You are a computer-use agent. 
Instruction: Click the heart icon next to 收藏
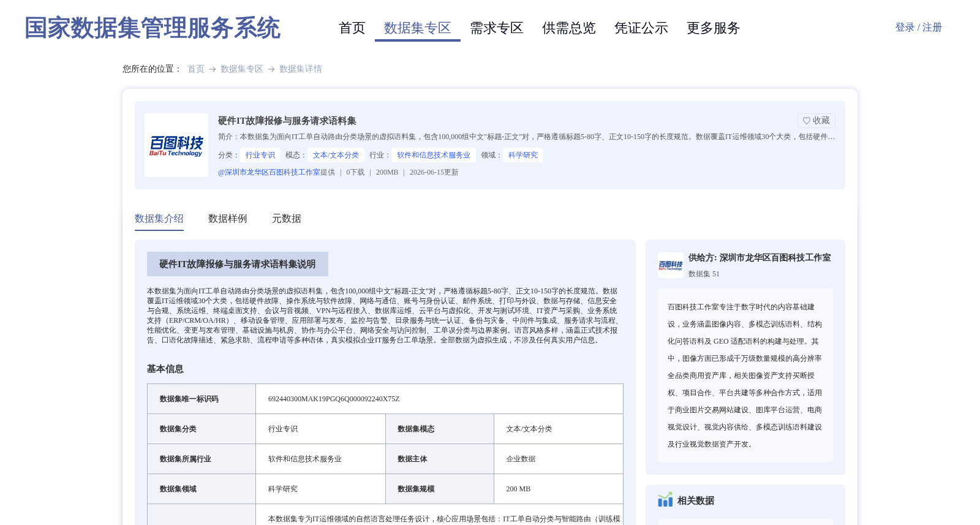point(807,121)
